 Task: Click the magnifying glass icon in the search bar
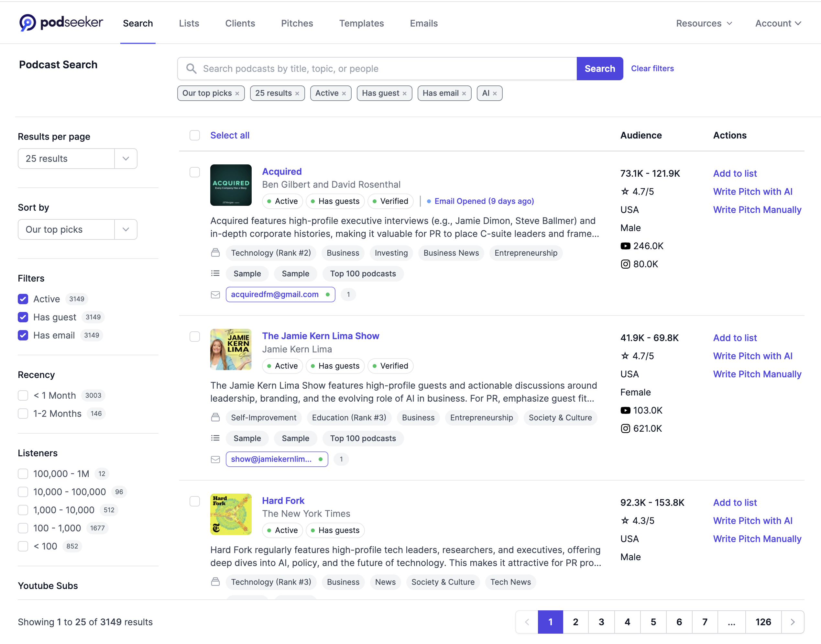click(192, 69)
